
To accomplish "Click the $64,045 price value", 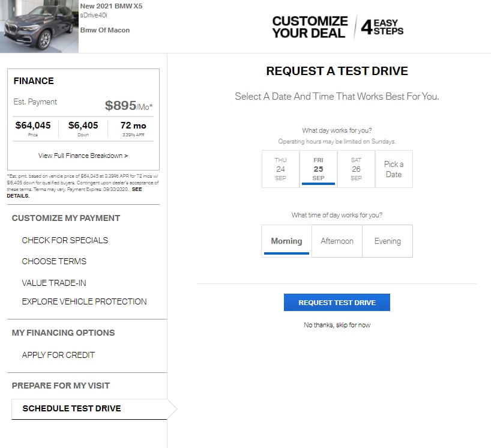I will (x=33, y=126).
